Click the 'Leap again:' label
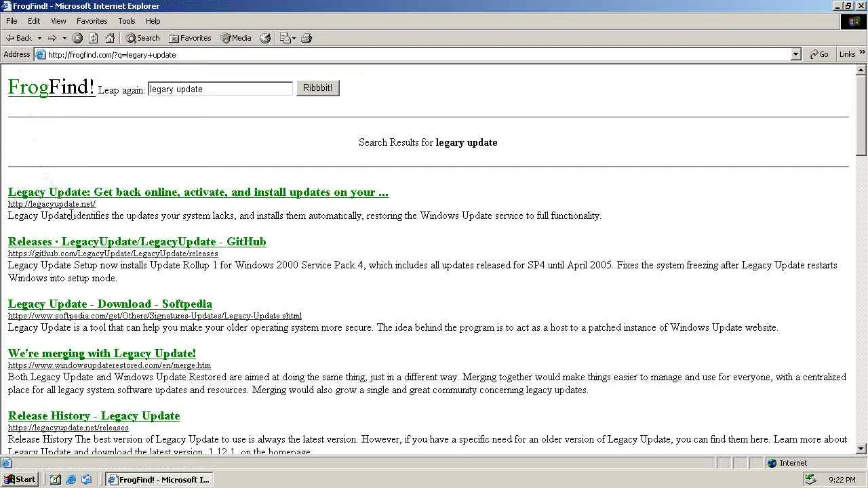 pyautogui.click(x=121, y=90)
